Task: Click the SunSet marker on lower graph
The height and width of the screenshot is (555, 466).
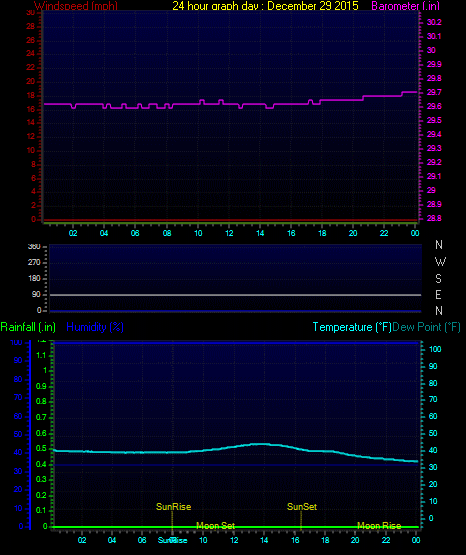Action: pyautogui.click(x=302, y=507)
